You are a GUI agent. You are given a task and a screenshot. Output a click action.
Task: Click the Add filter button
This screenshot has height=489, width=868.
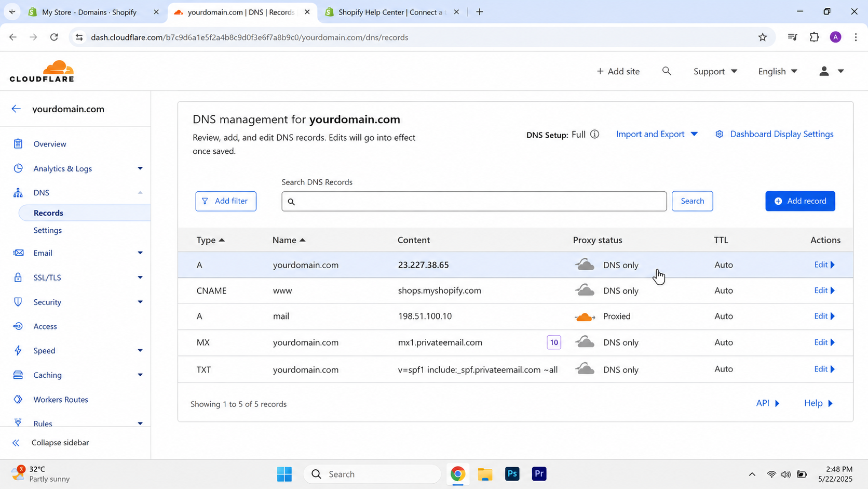[x=226, y=201]
